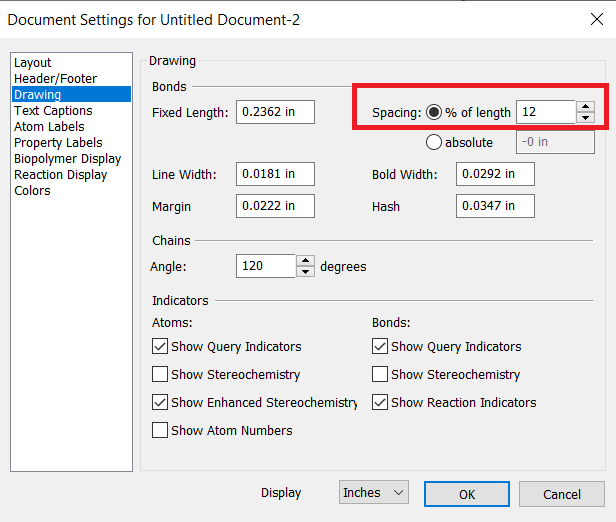Open the Colors settings category
This screenshot has height=522, width=616.
[x=32, y=191]
